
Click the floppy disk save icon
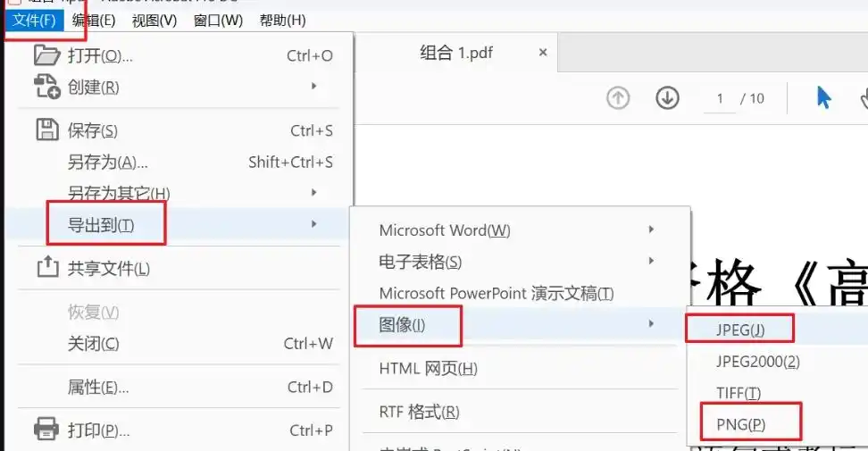pos(47,130)
